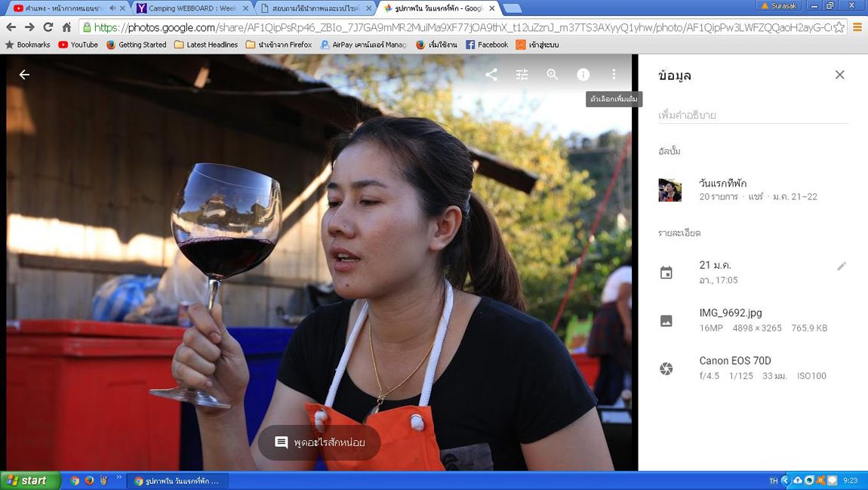Edit the date with pencil icon
The width and height of the screenshot is (868, 490).
(841, 267)
